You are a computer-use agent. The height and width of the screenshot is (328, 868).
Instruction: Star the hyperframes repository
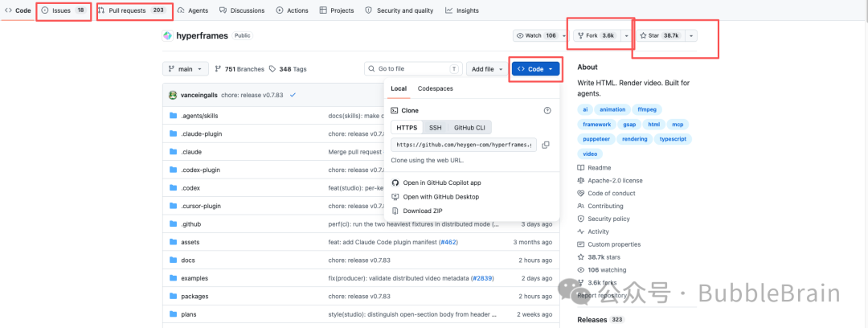pyautogui.click(x=659, y=35)
